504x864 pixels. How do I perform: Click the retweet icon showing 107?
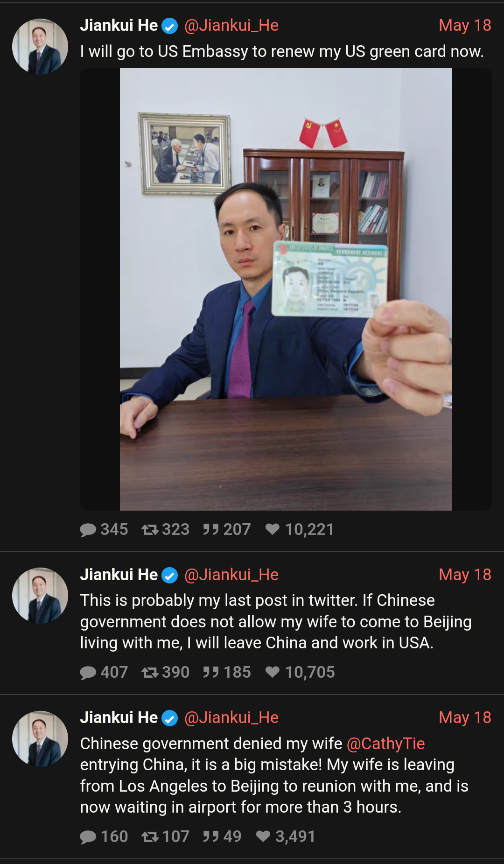point(150,836)
